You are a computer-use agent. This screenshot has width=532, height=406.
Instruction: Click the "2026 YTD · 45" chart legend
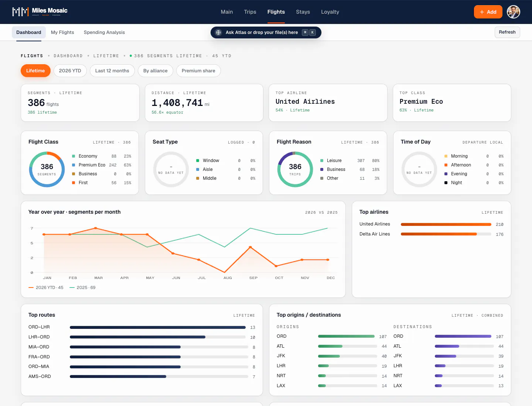coord(46,288)
